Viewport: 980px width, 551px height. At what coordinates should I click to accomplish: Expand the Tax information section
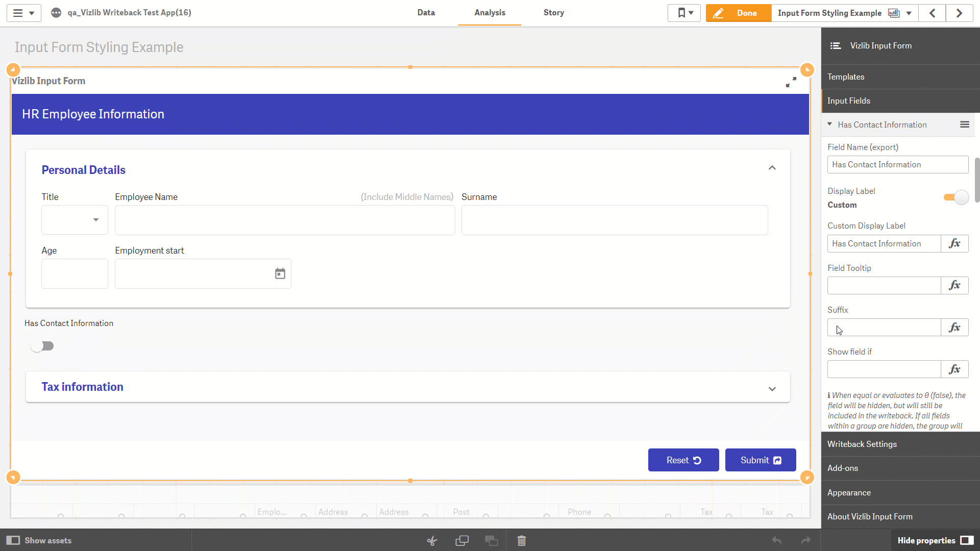(772, 389)
